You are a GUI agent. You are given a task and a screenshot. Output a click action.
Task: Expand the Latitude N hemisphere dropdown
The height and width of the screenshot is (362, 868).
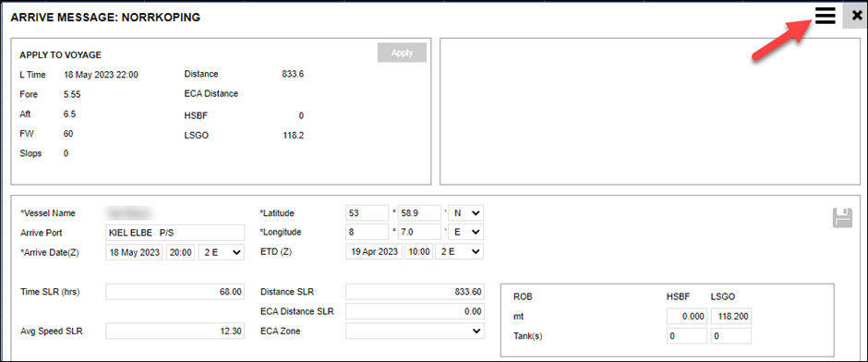[465, 213]
